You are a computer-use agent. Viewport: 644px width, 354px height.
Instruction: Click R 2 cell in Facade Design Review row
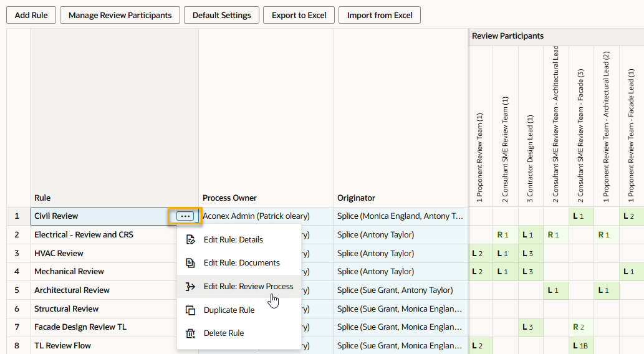point(581,327)
